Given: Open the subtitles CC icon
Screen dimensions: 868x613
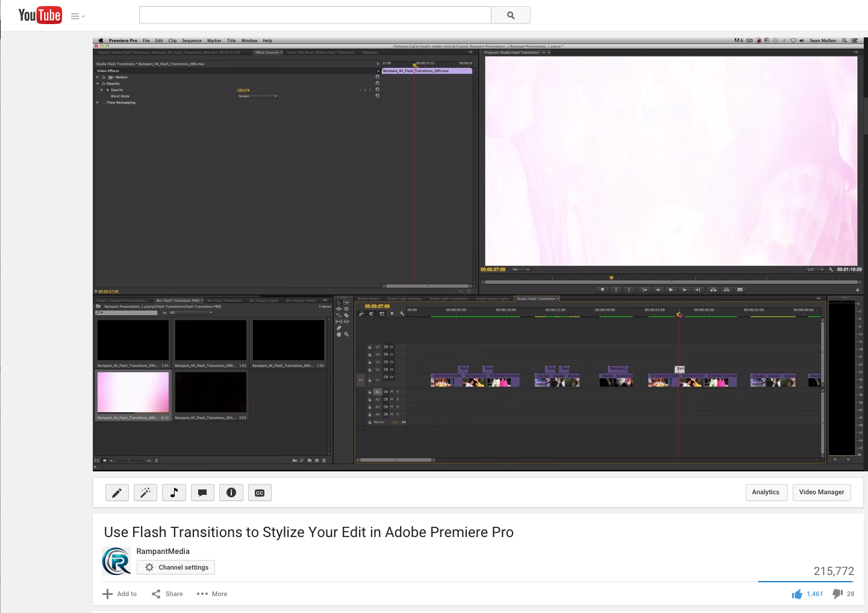Looking at the screenshot, I should (x=260, y=493).
